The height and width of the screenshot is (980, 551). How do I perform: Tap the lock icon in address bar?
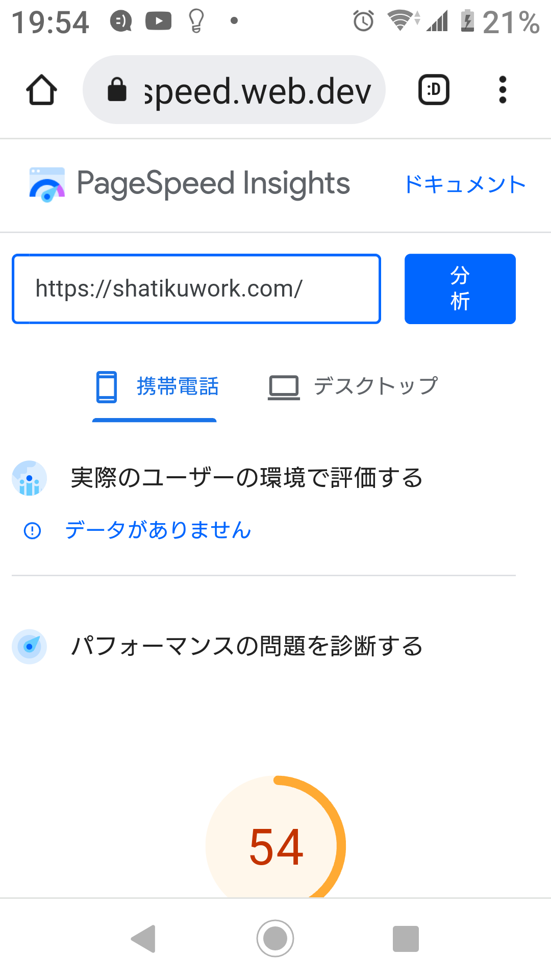117,89
